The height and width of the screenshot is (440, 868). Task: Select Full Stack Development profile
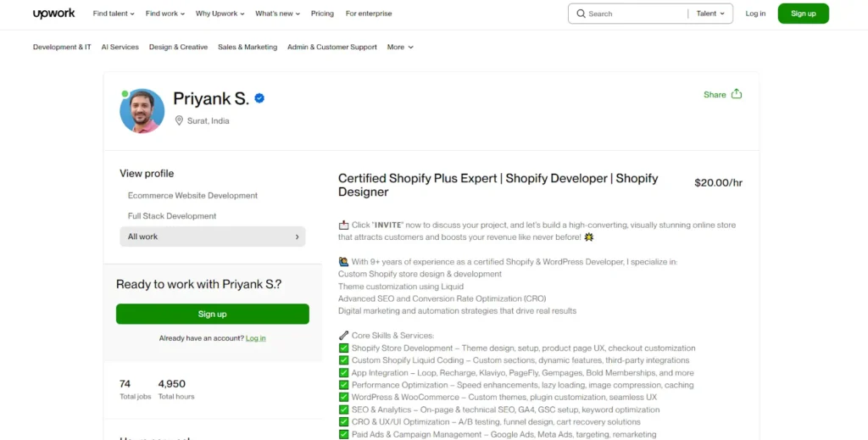pyautogui.click(x=172, y=216)
